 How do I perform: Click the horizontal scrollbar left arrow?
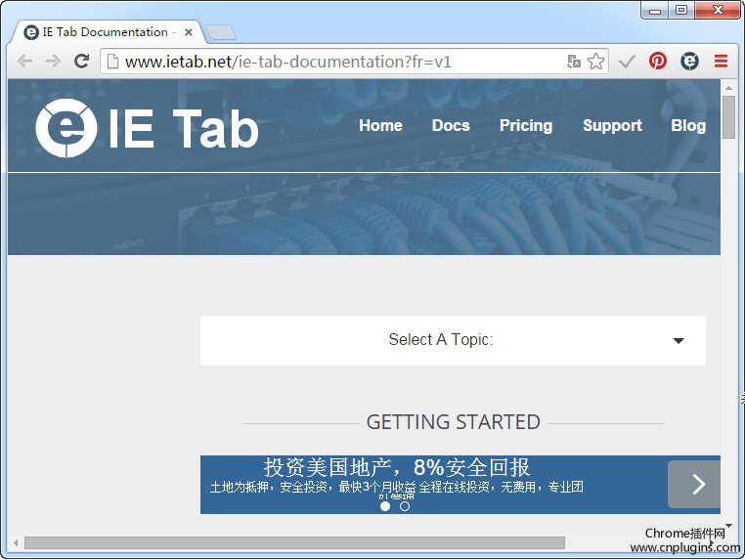[x=16, y=542]
